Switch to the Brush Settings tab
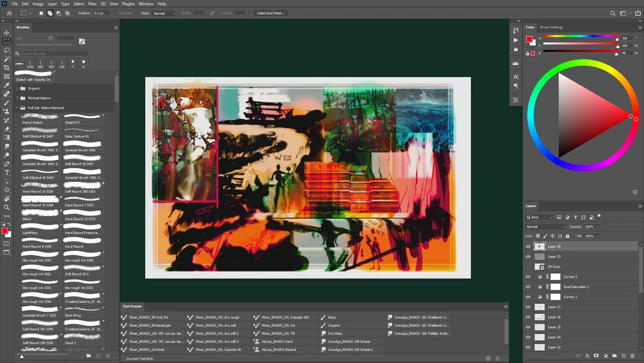Screen dimensions: 644x363 coord(551,27)
